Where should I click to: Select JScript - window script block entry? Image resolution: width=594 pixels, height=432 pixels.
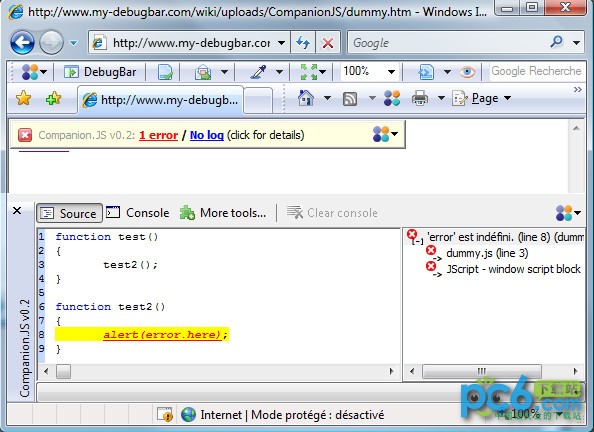point(513,269)
